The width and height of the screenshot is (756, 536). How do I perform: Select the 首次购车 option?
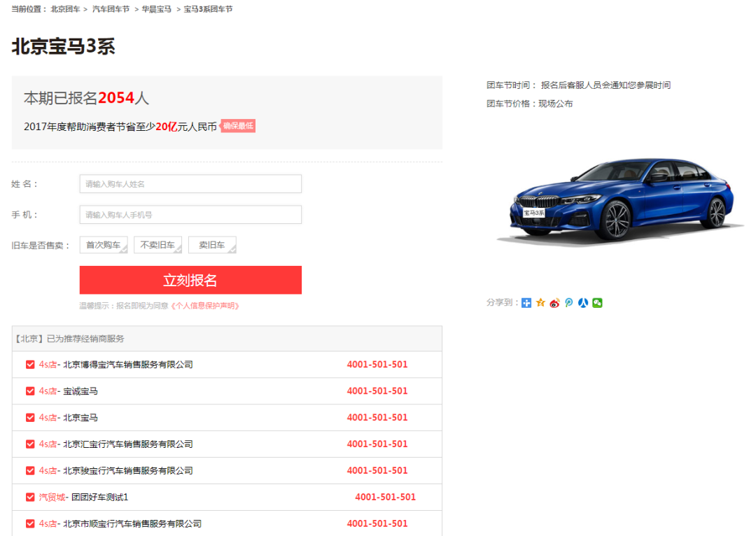tap(104, 245)
